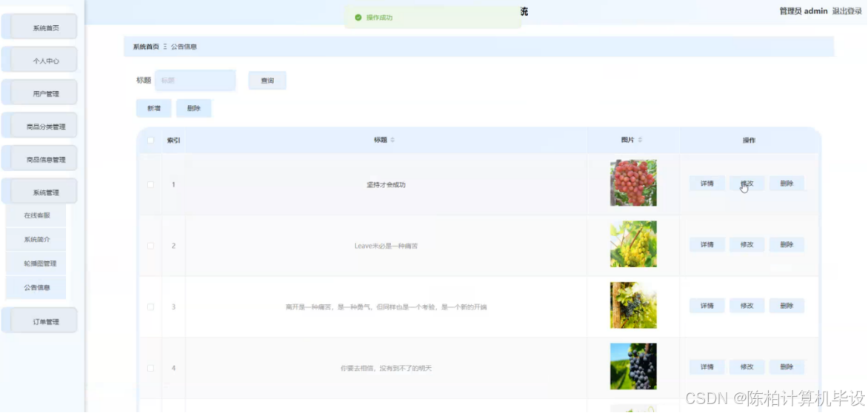The height and width of the screenshot is (413, 868).
Task: Click 删除 for 你要去相信 row
Action: click(787, 366)
